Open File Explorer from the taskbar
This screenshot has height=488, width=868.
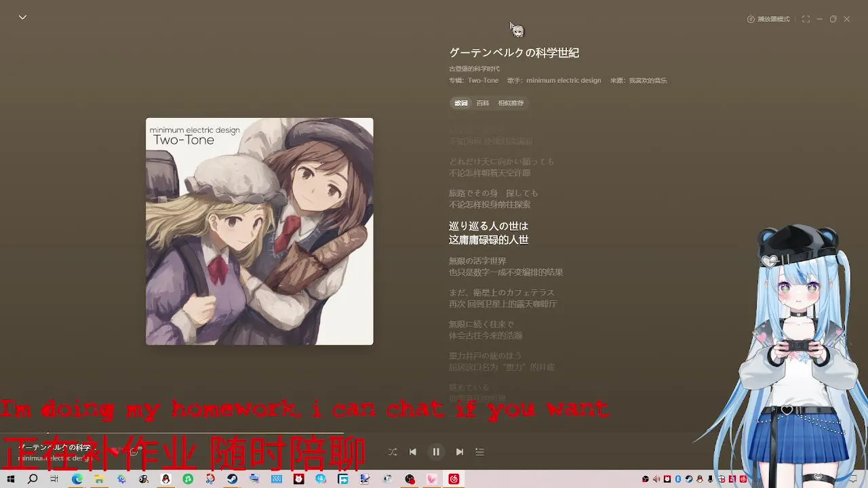tap(98, 479)
